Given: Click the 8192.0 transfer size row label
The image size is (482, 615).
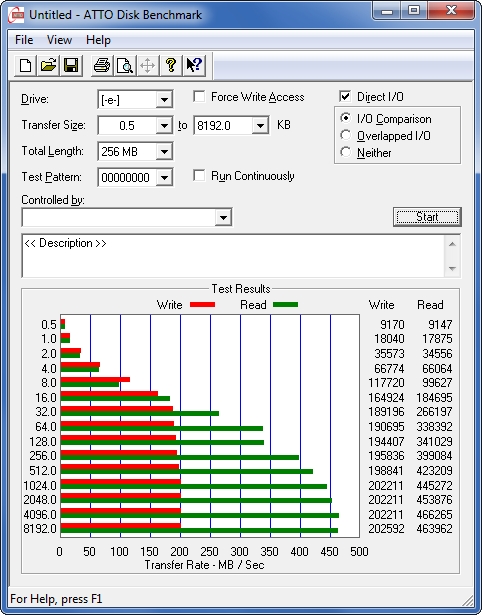Looking at the screenshot, I should coord(40,529).
